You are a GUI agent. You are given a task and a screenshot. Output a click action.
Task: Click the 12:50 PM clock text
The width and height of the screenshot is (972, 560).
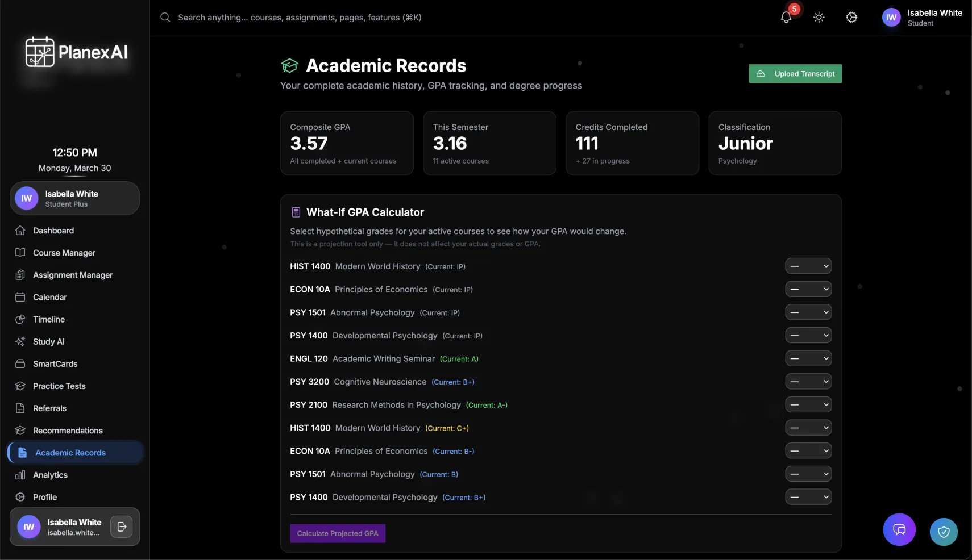pos(75,152)
